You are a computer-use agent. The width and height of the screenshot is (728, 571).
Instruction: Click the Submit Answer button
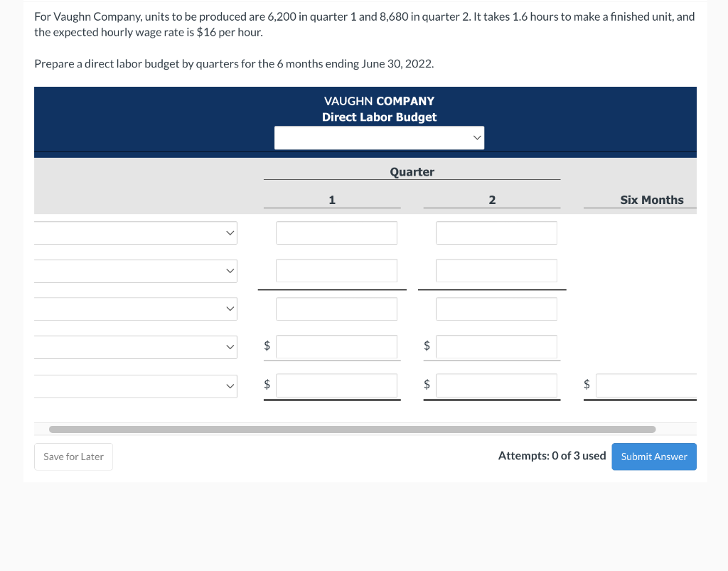[x=654, y=457]
